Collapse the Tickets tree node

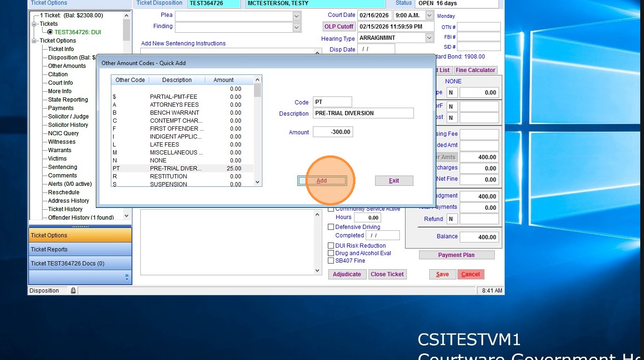point(34,24)
